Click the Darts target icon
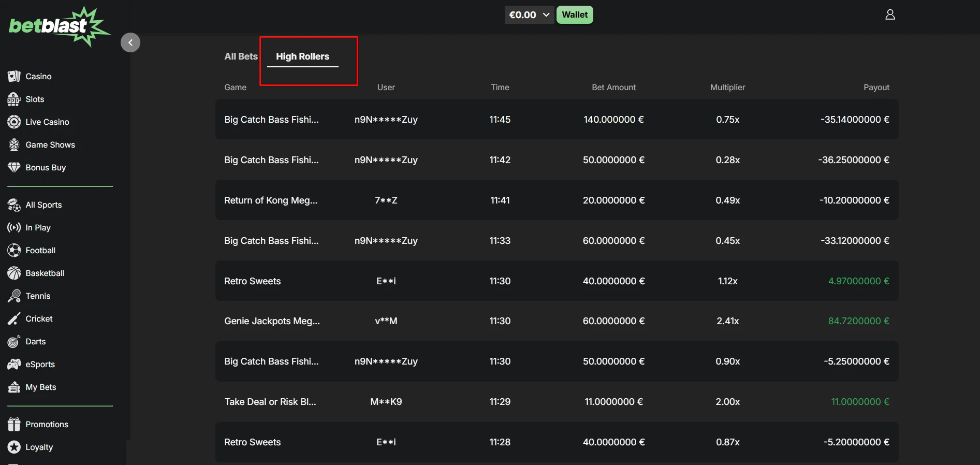This screenshot has height=465, width=980. point(14,341)
